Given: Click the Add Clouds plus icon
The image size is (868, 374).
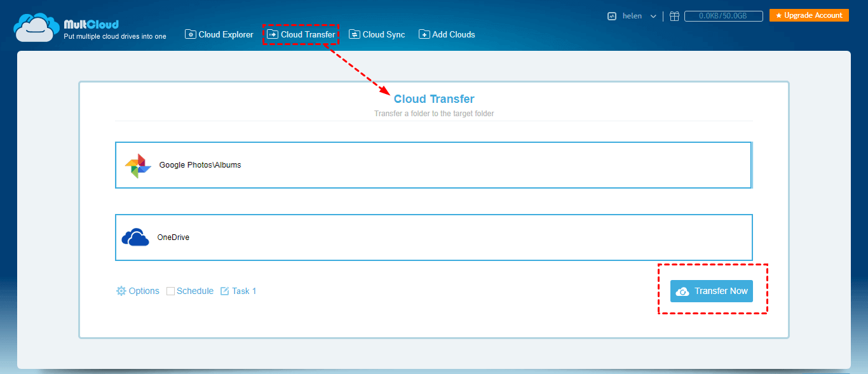Looking at the screenshot, I should pos(424,34).
